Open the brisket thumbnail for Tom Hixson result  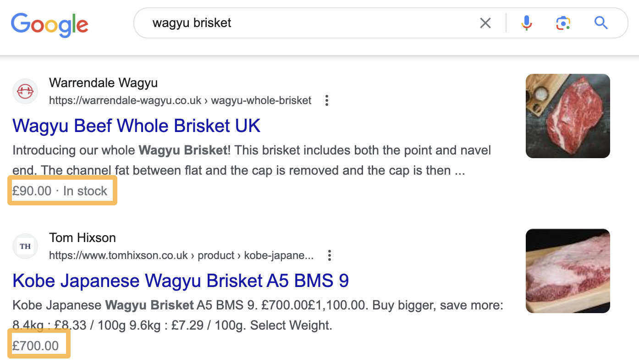click(567, 271)
